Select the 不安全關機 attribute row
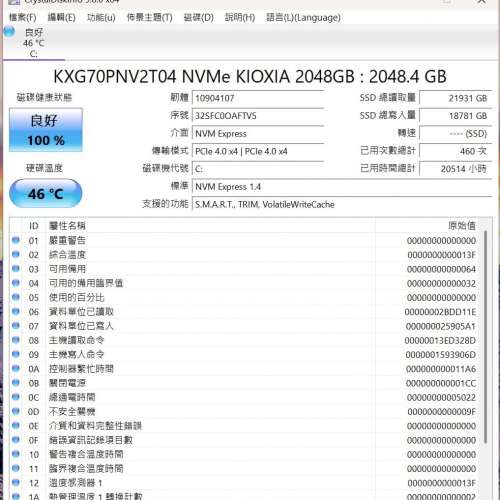 (245, 412)
